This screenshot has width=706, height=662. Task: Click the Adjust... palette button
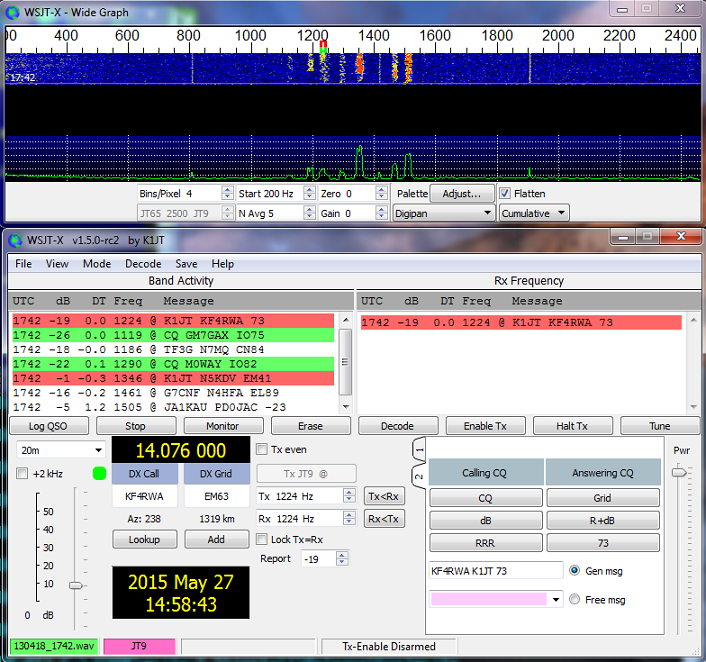pos(462,194)
